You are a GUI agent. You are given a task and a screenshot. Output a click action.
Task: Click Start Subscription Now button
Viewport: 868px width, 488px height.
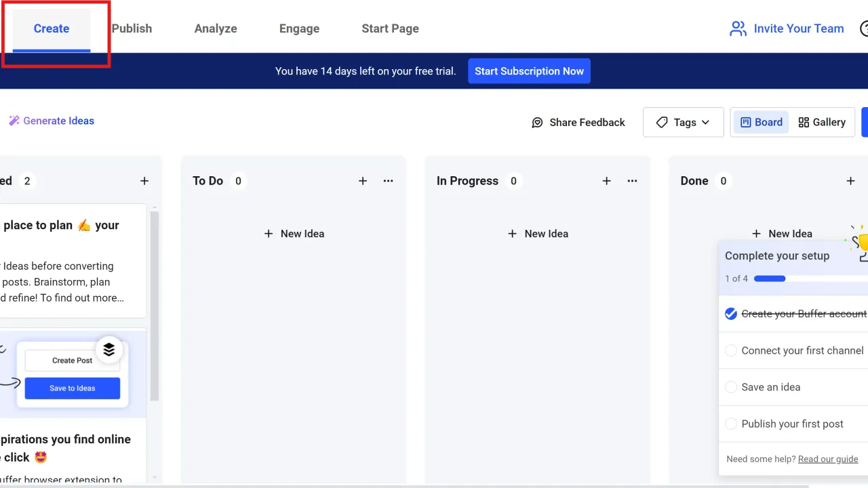click(529, 71)
